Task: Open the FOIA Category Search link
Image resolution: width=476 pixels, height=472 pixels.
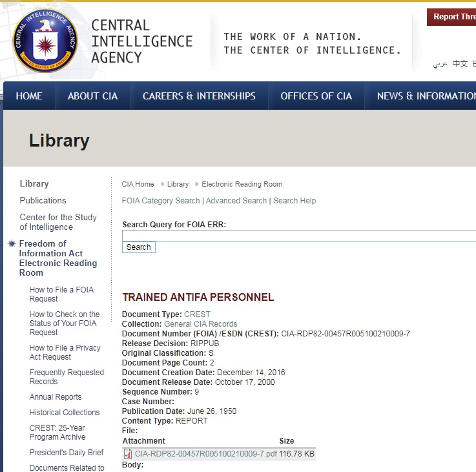Action: [x=161, y=201]
